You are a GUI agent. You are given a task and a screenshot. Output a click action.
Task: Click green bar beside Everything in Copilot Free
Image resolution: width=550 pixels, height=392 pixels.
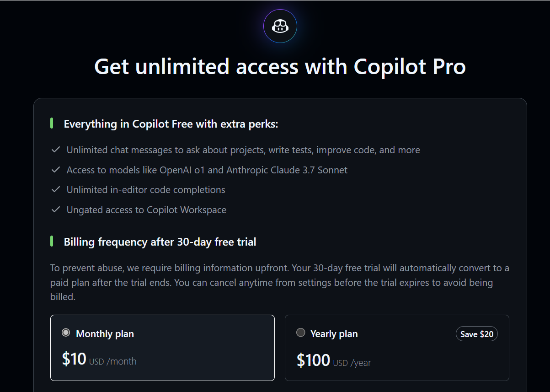click(52, 123)
